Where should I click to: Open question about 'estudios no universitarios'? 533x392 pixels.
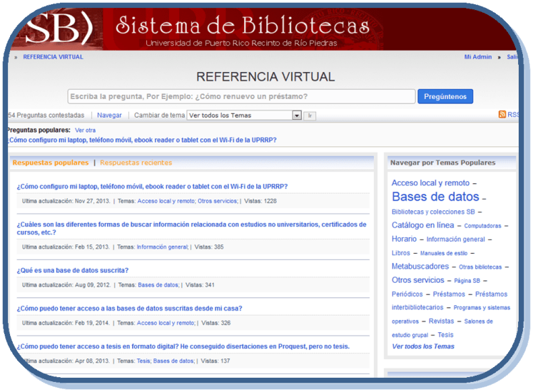192,228
